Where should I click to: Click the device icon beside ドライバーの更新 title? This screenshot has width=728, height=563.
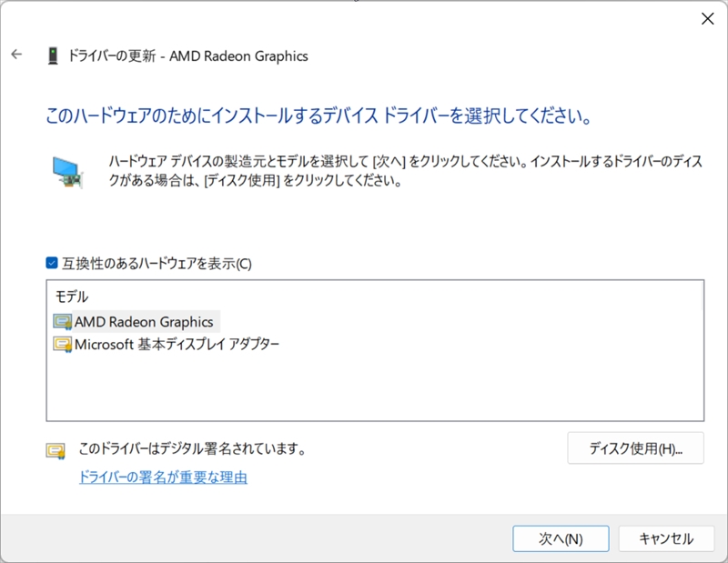tap(53, 55)
